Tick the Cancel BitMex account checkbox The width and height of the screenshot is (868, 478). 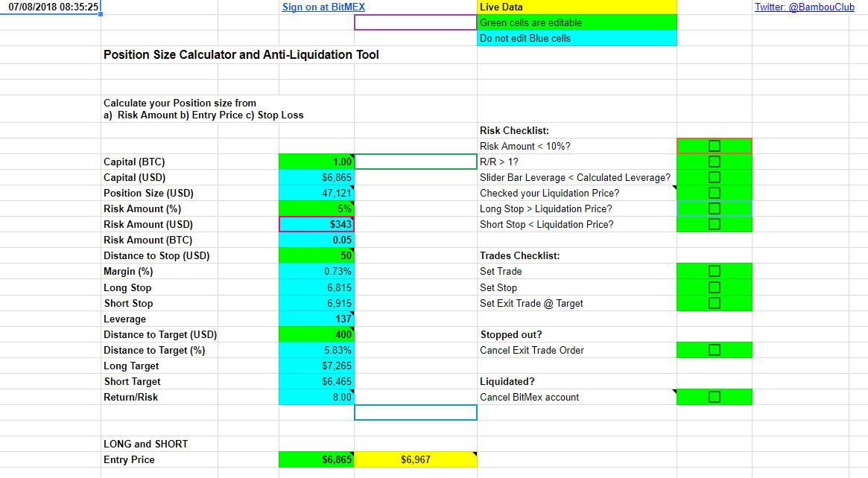click(x=714, y=397)
